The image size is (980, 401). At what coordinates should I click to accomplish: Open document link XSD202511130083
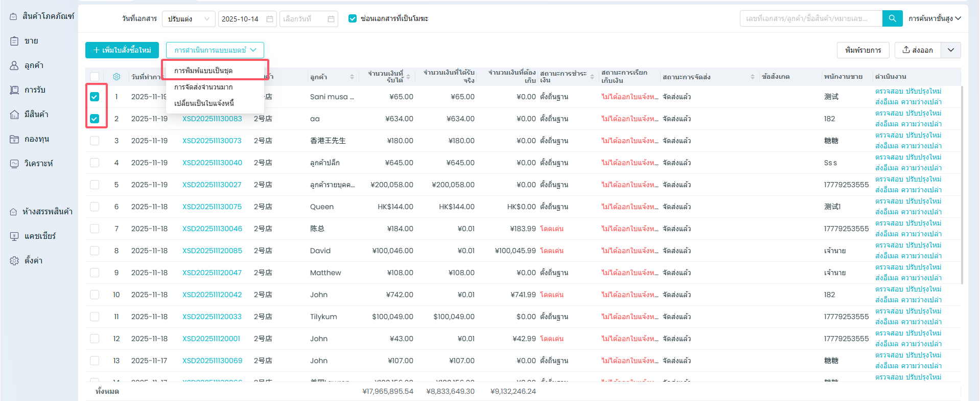tap(212, 119)
